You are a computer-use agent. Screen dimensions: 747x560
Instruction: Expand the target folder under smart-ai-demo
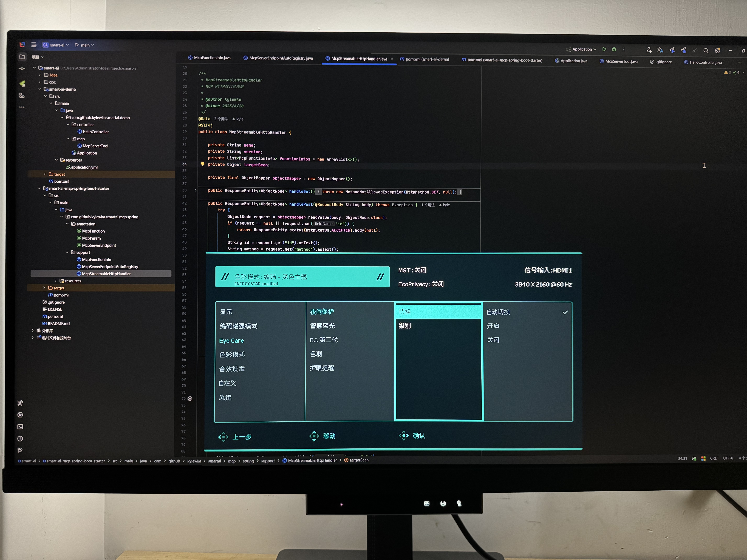(x=45, y=174)
